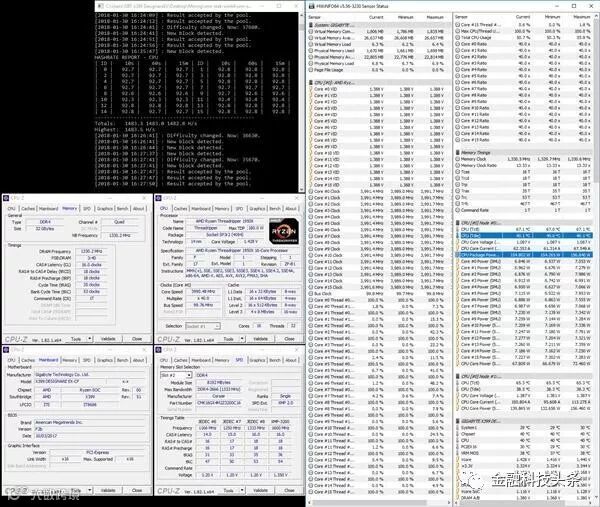Screen dimensions: 600x507
Task: Click the clock icon beside Core #0 Clock
Action: 311,191
